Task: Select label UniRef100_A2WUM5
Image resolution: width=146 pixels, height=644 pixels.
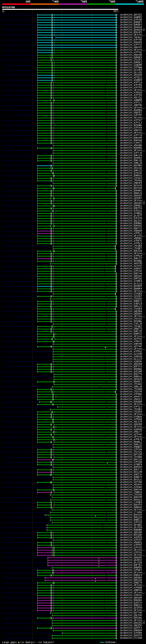Action: tap(131, 65)
